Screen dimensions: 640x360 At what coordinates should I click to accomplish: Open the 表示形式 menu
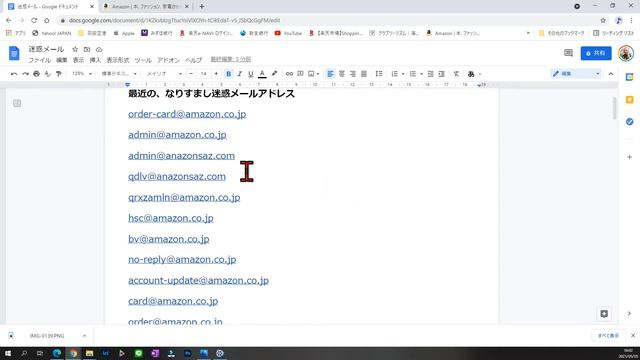[118, 60]
